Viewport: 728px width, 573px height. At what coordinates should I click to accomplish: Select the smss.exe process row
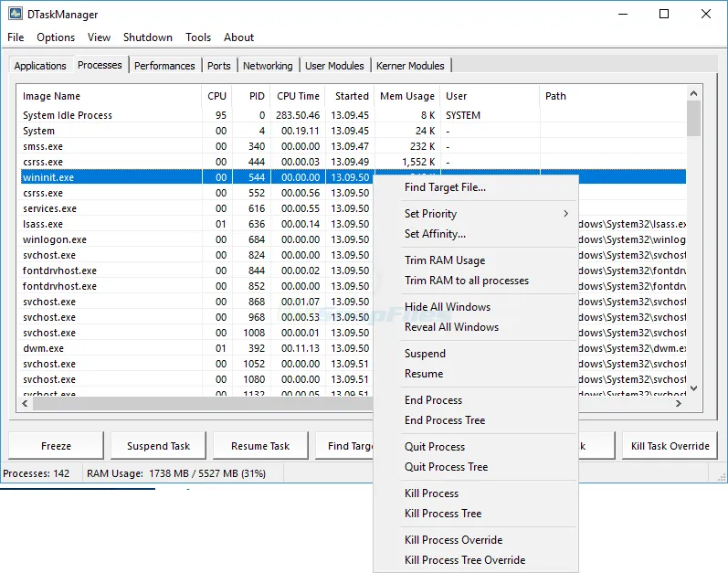pos(353,146)
